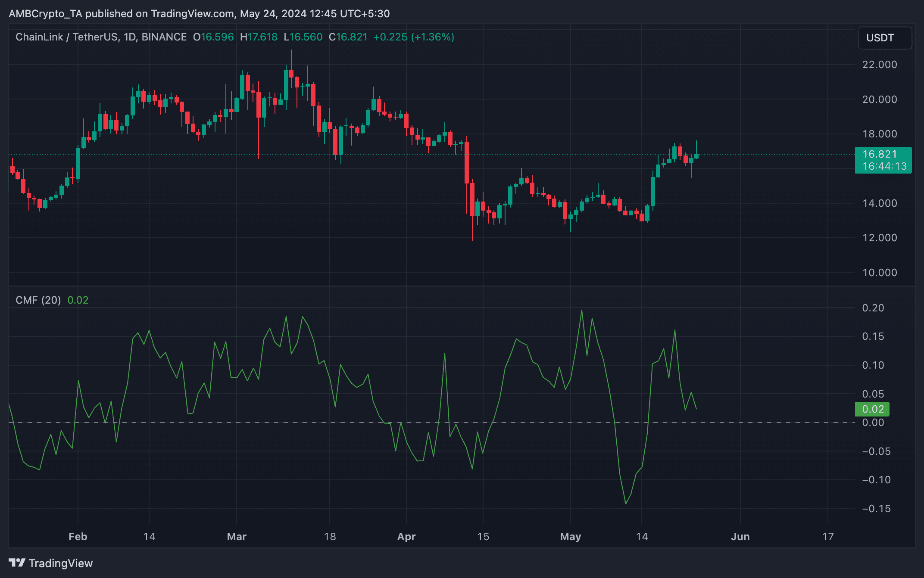
Task: Click the CMF (20) indicator label
Action: pyautogui.click(x=38, y=300)
